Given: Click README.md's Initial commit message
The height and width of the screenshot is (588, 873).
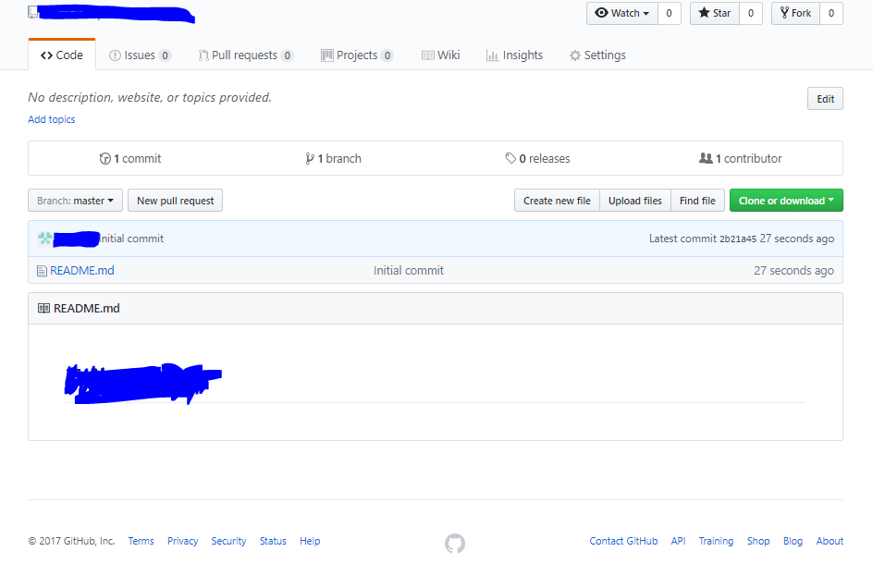Looking at the screenshot, I should coord(409,271).
